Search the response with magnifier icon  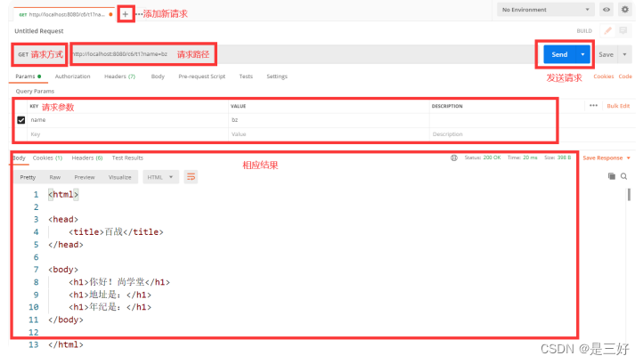623,176
